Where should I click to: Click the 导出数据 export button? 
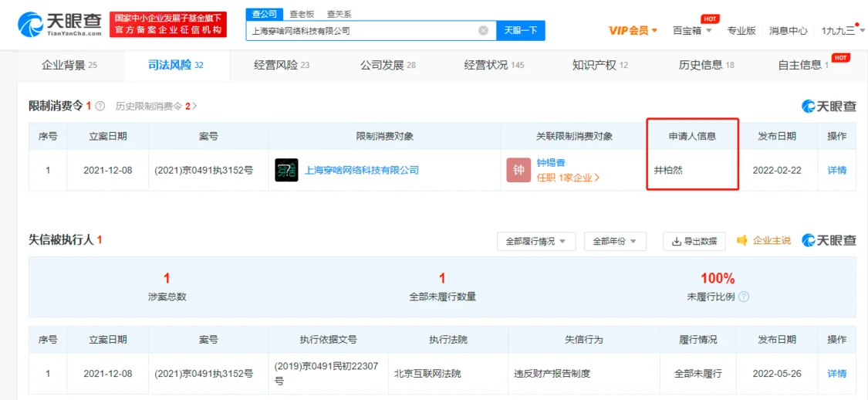pyautogui.click(x=694, y=241)
